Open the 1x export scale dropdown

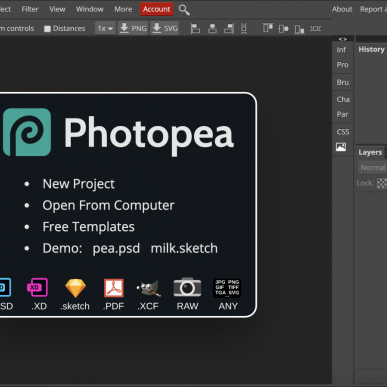pos(105,29)
